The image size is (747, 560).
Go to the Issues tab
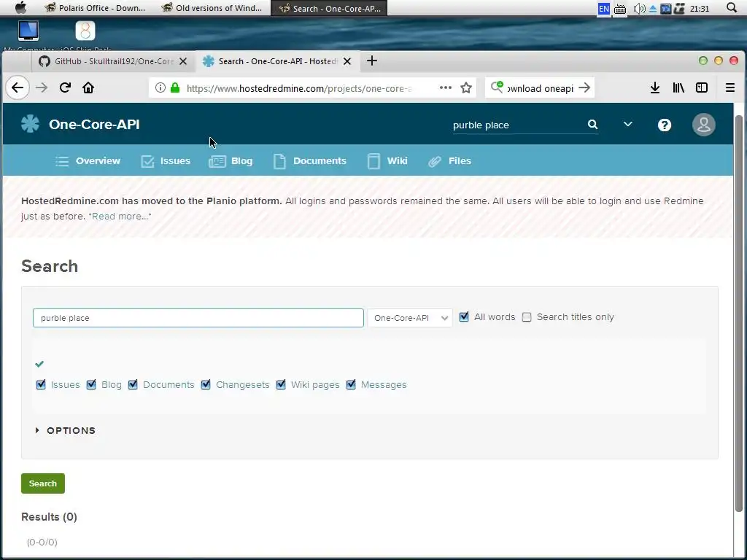coord(166,161)
